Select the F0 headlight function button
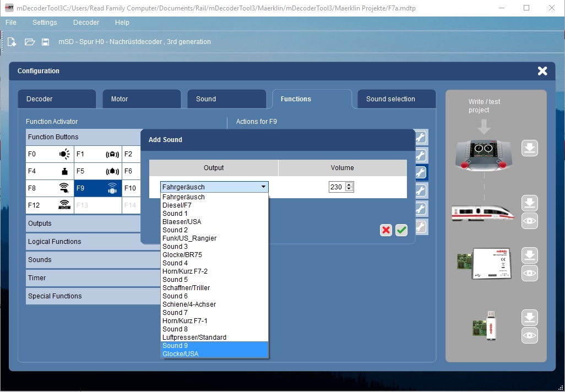The width and height of the screenshot is (565, 392). pyautogui.click(x=50, y=154)
